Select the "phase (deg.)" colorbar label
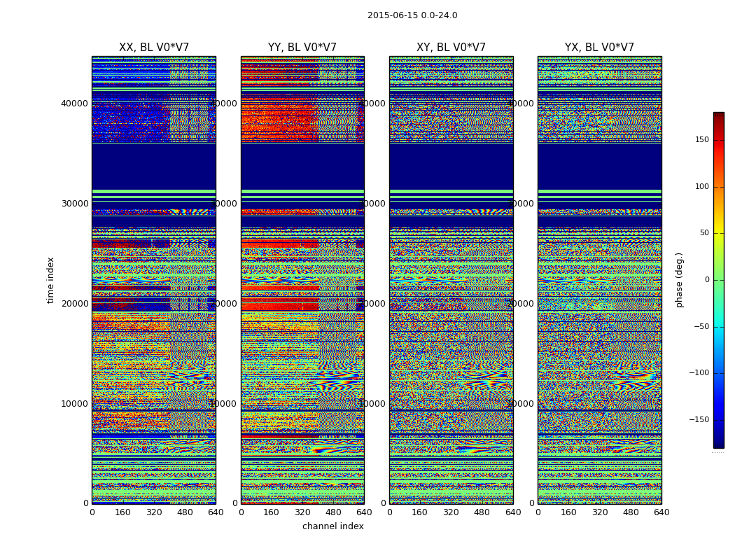Viewport: 735px width, 560px height. click(679, 280)
